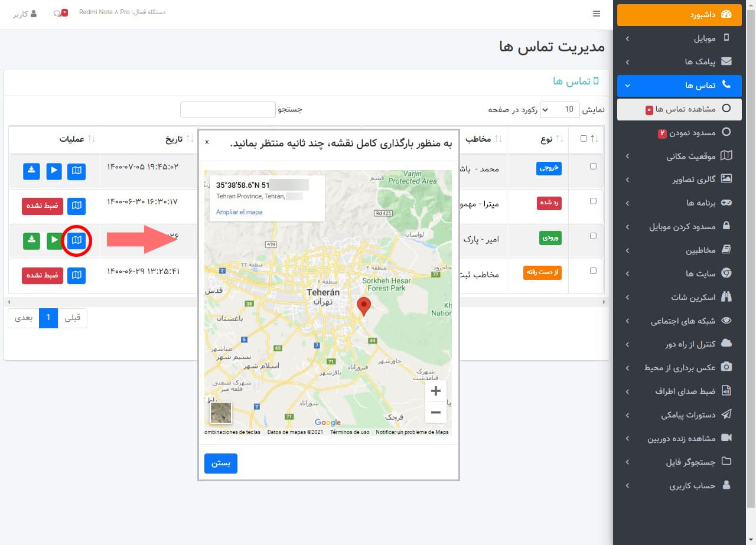756x545 pixels.
Task: Play the امیر incoming call recording
Action: click(x=54, y=241)
